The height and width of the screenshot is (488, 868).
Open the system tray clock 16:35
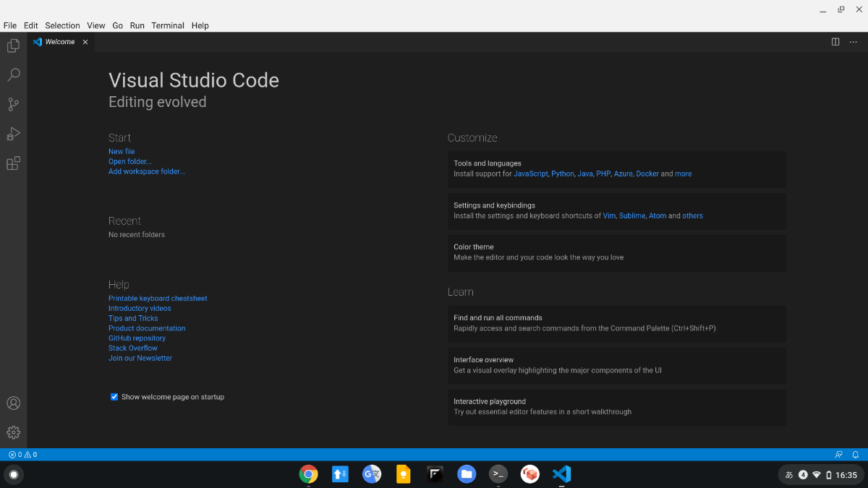[846, 475]
